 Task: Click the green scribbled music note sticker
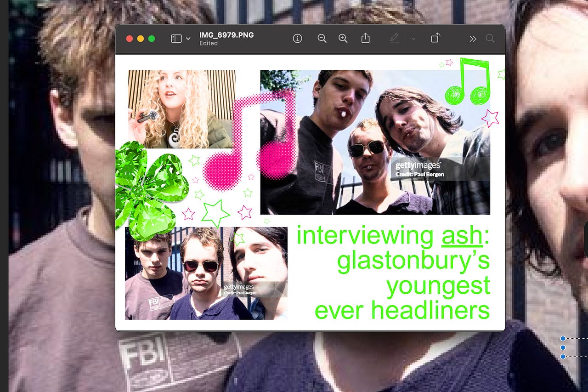pyautogui.click(x=469, y=81)
